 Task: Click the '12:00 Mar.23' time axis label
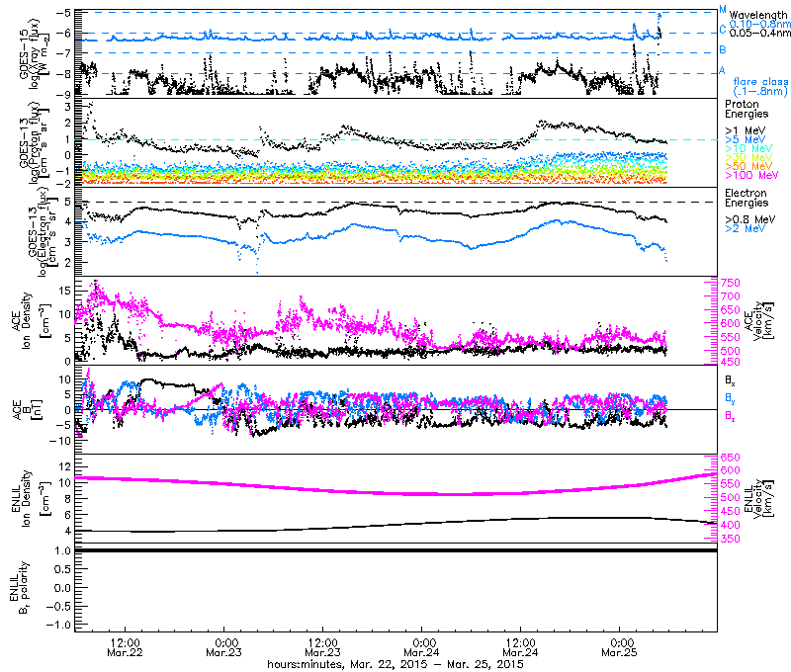click(x=322, y=647)
